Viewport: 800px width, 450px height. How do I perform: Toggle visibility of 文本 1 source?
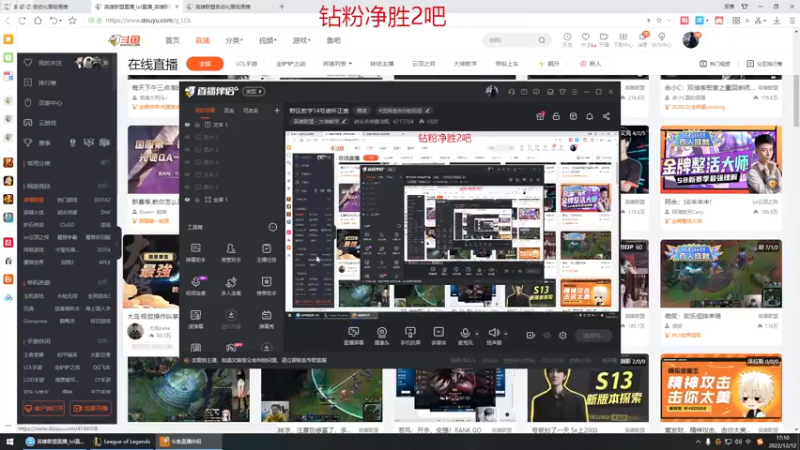187,124
